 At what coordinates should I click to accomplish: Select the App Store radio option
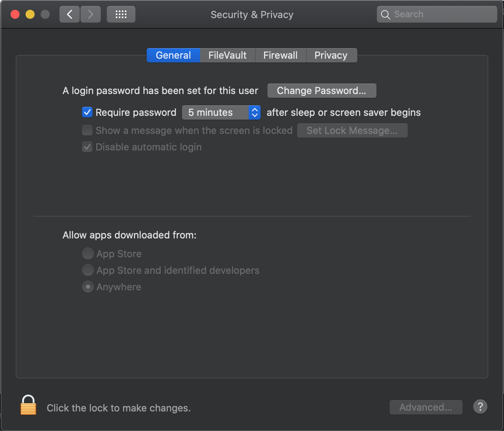click(x=88, y=253)
